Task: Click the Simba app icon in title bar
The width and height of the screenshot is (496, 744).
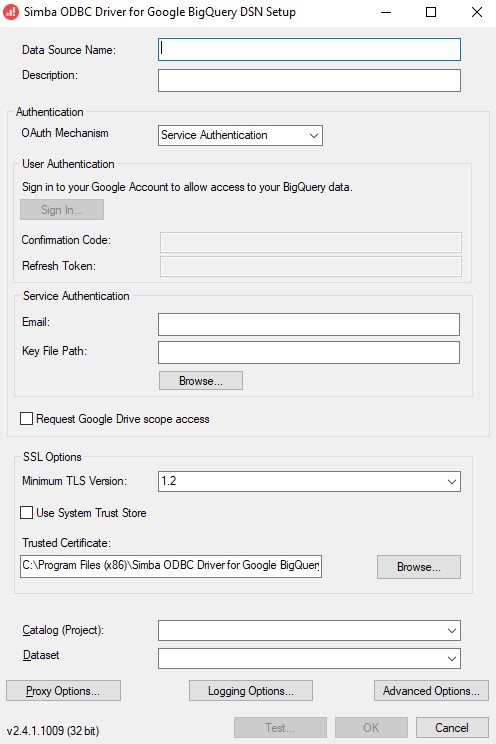Action: [x=10, y=12]
